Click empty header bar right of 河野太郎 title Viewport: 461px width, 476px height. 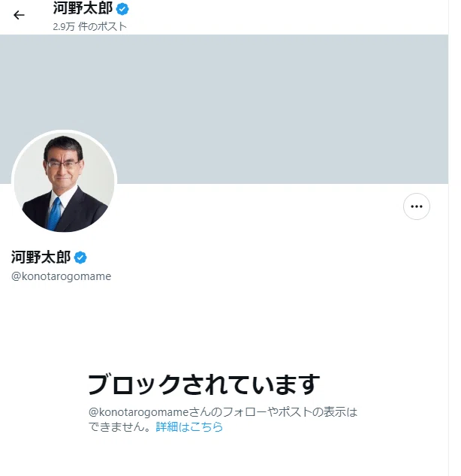(285, 15)
